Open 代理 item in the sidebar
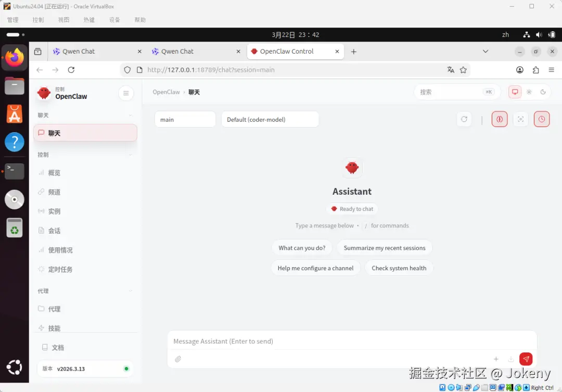562x392 pixels. pyautogui.click(x=85, y=309)
